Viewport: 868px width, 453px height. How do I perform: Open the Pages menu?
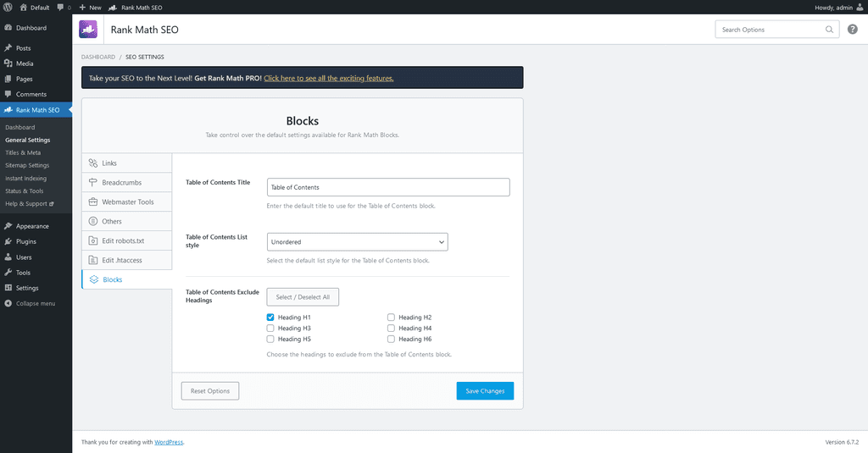(x=36, y=79)
